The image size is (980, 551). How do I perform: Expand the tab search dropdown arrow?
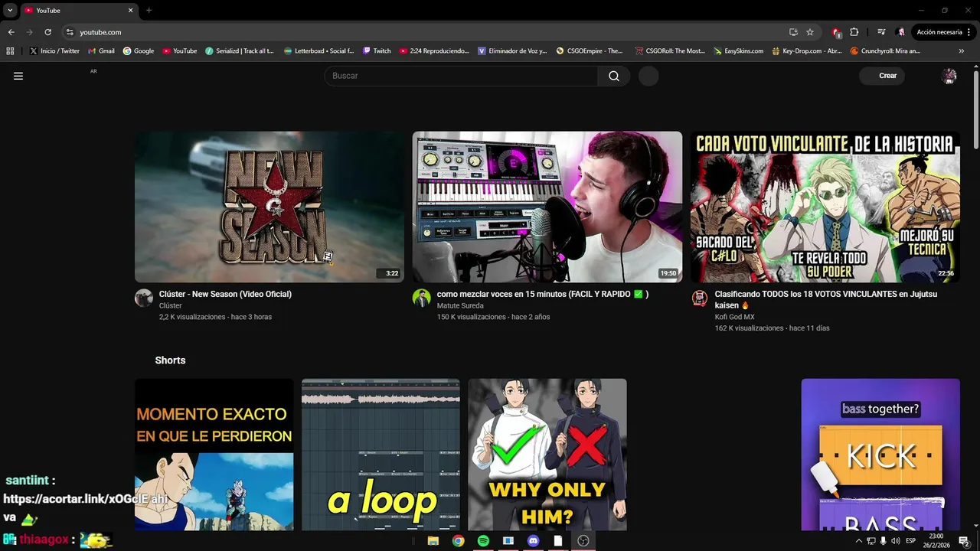(10, 10)
